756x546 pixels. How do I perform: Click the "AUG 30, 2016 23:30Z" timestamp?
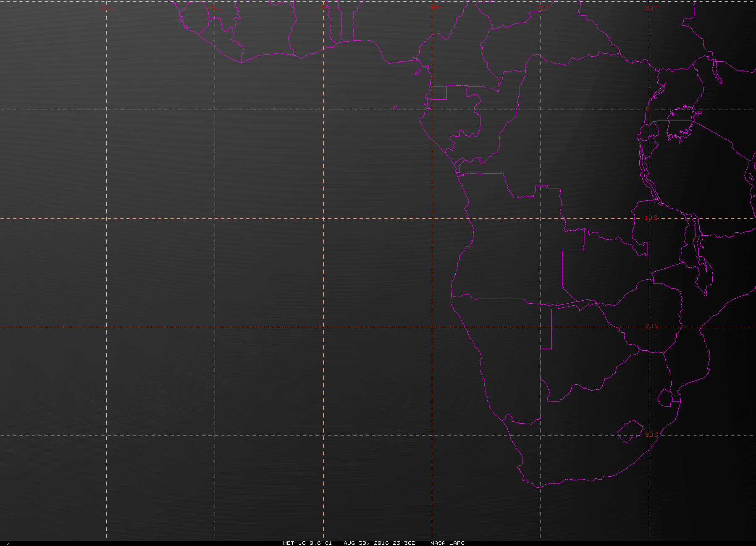click(x=379, y=543)
